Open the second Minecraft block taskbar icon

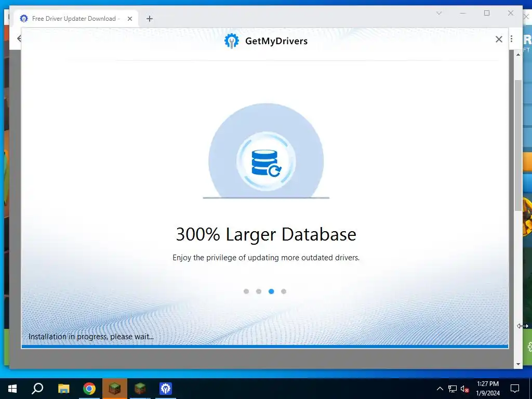click(x=140, y=389)
